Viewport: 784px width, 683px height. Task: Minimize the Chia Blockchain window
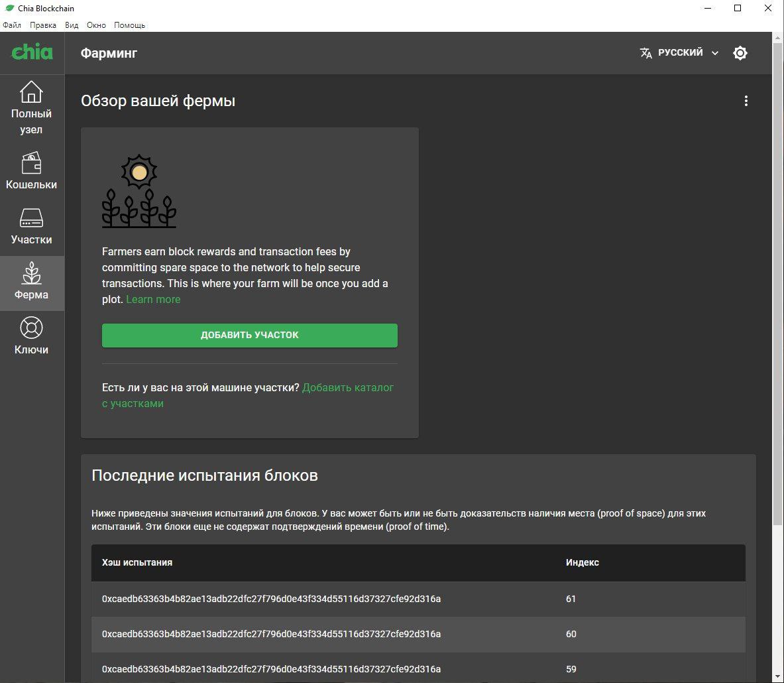pos(708,9)
